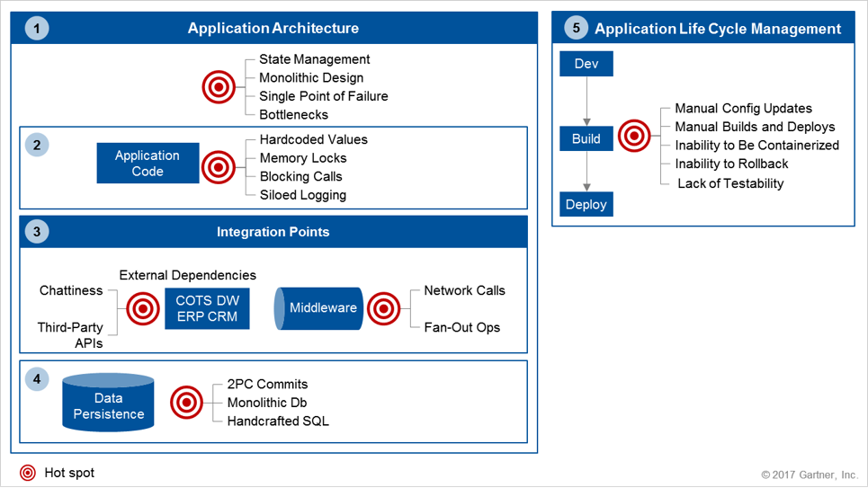Click the hot spot icon beside Application Code
This screenshot has height=488, width=868.
(x=218, y=167)
